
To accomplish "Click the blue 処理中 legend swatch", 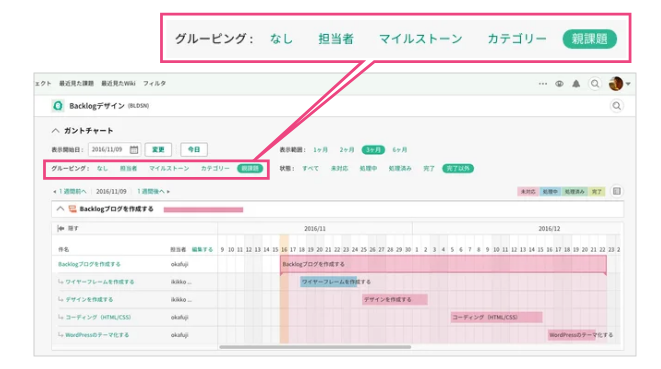I will tap(550, 191).
